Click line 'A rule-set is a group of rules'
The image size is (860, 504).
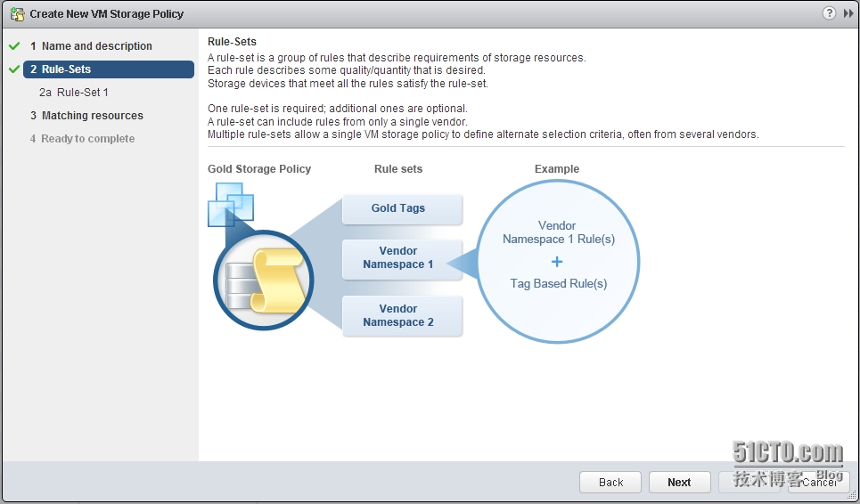coord(397,58)
